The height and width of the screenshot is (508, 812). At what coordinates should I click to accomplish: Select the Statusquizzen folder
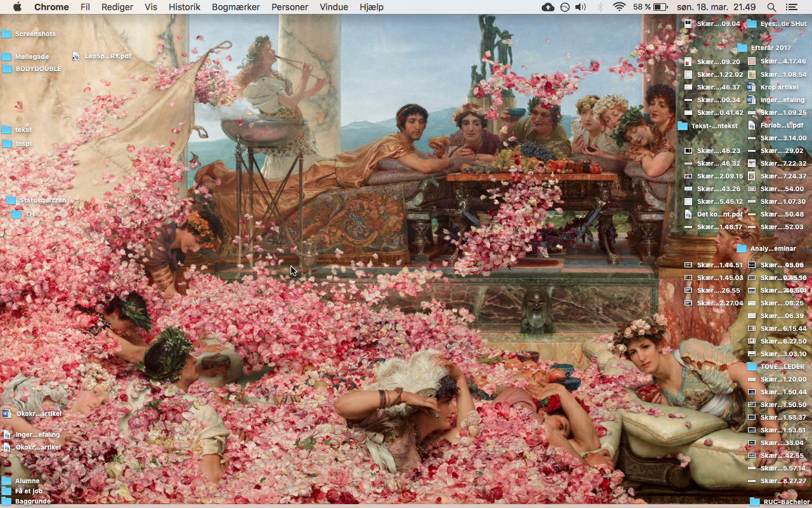[11, 200]
